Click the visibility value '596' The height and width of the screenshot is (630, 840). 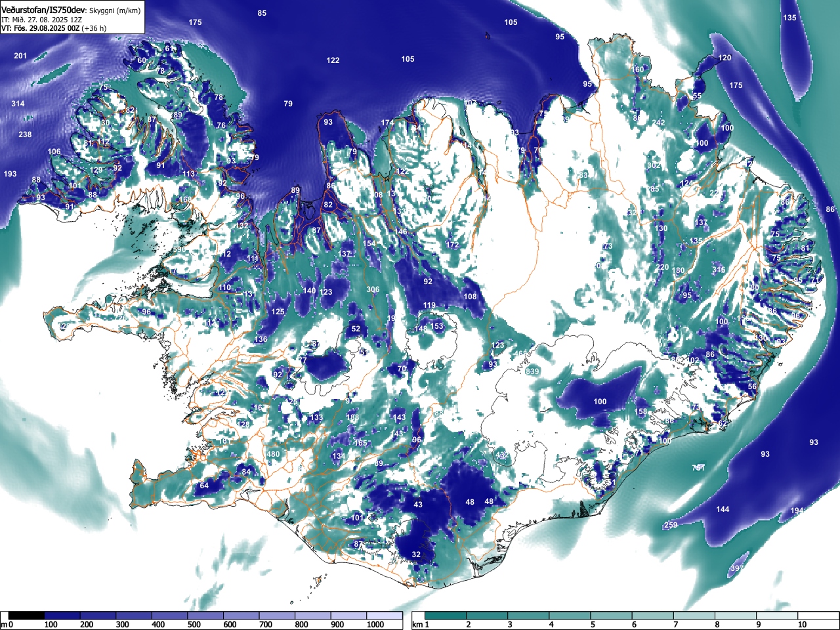(x=178, y=250)
